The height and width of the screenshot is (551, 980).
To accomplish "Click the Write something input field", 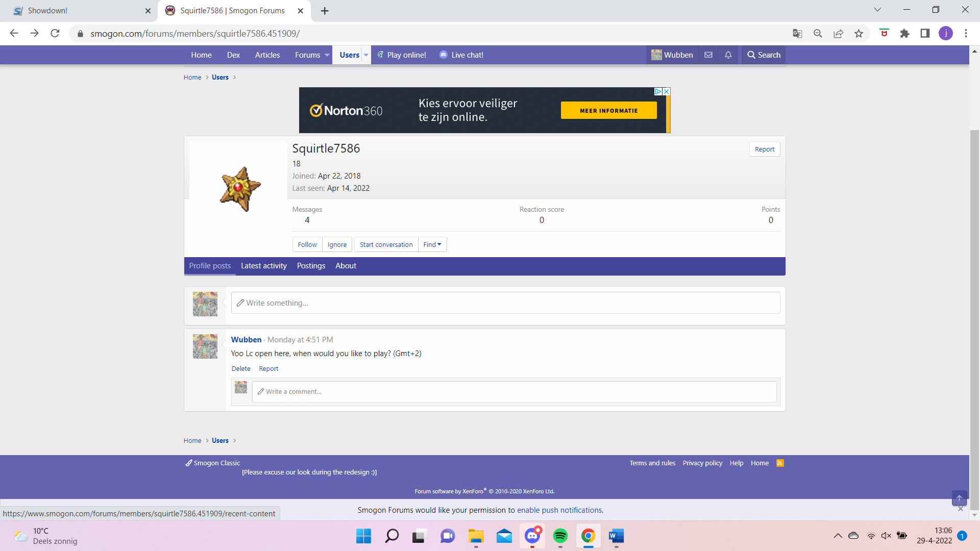I will coord(505,303).
